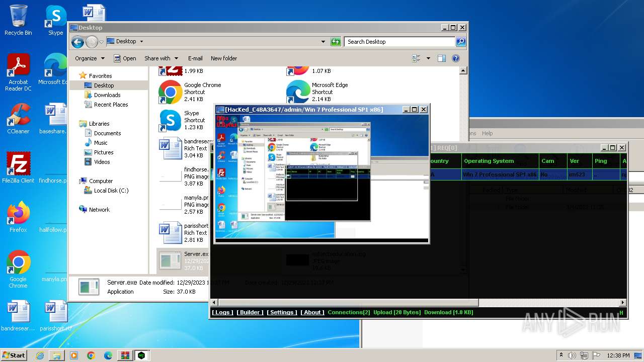Launch Acrobat Reader DC desktop icon

tap(18, 72)
